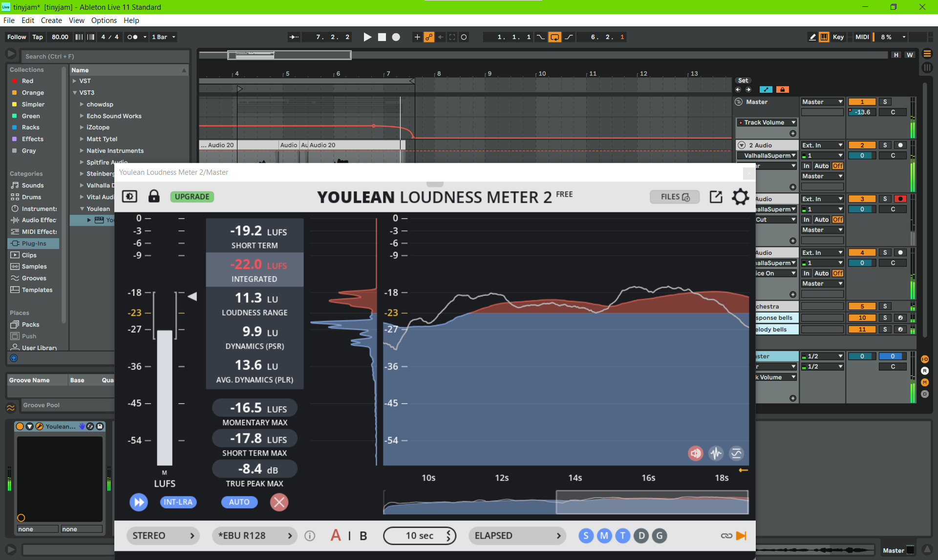Solo track 2 Audio
The width and height of the screenshot is (938, 560).
885,145
